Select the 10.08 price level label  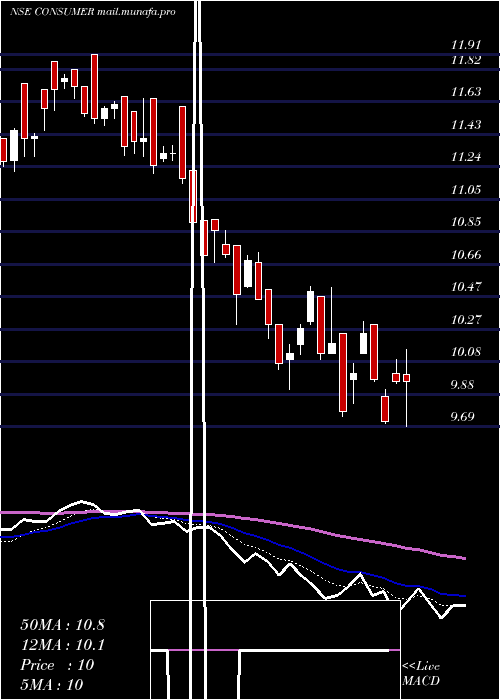466,352
